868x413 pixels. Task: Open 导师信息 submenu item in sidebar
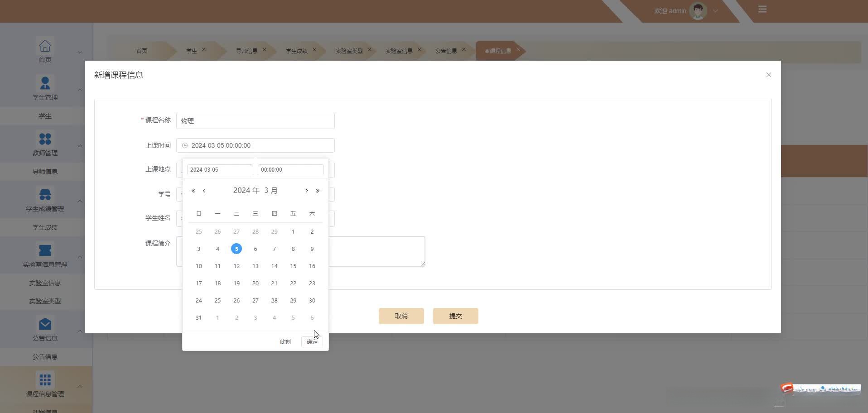pyautogui.click(x=45, y=172)
